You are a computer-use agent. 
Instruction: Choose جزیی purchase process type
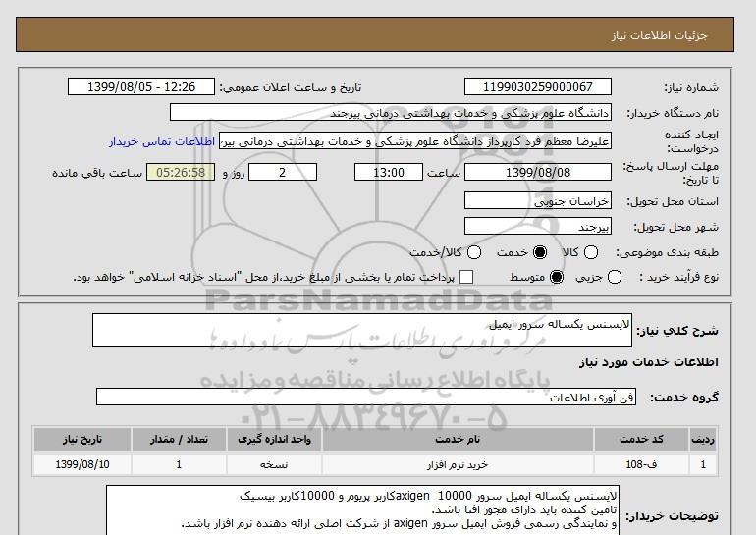615,277
